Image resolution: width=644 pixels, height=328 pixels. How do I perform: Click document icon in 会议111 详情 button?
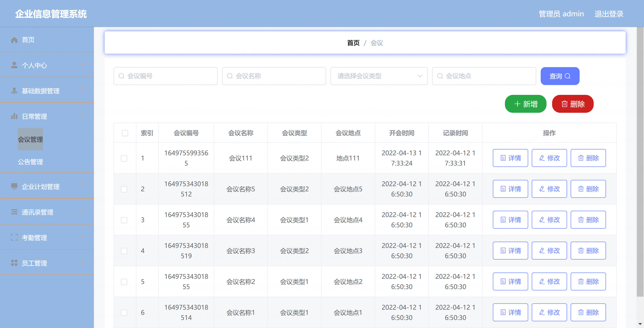coord(503,158)
